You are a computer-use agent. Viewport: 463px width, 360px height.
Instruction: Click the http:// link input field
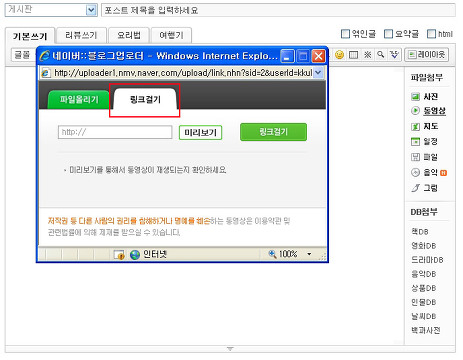coord(115,132)
